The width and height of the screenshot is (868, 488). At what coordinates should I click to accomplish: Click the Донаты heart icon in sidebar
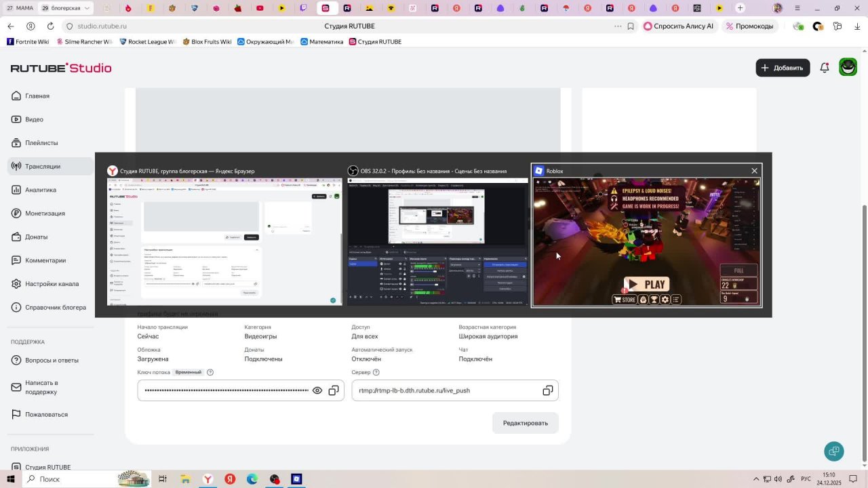(17, 237)
